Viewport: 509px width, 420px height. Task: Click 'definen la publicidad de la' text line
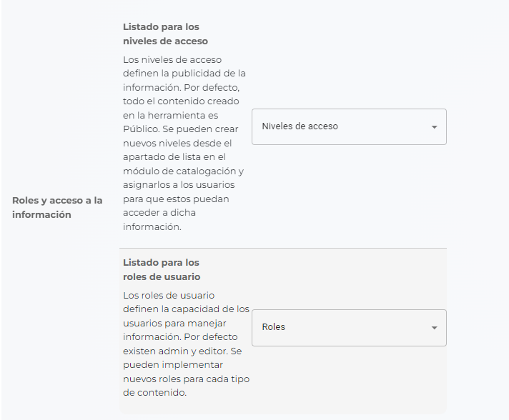coord(184,74)
